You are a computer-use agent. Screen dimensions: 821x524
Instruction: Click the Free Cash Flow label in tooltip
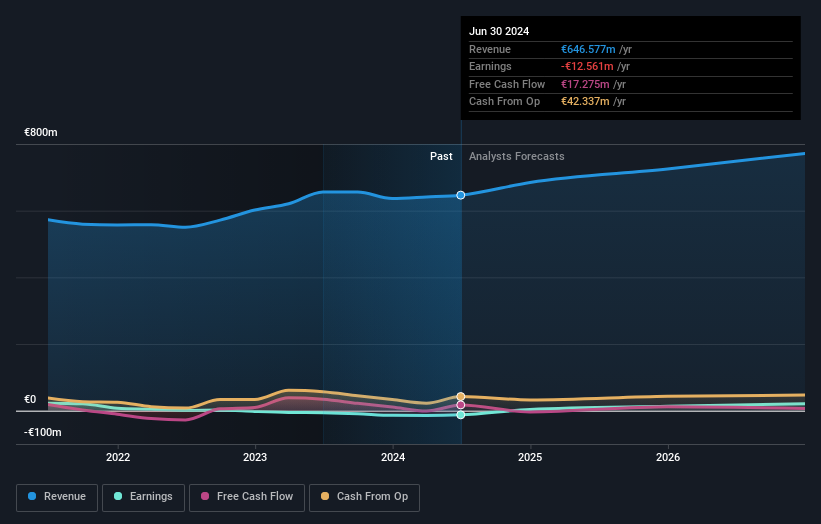tap(507, 84)
